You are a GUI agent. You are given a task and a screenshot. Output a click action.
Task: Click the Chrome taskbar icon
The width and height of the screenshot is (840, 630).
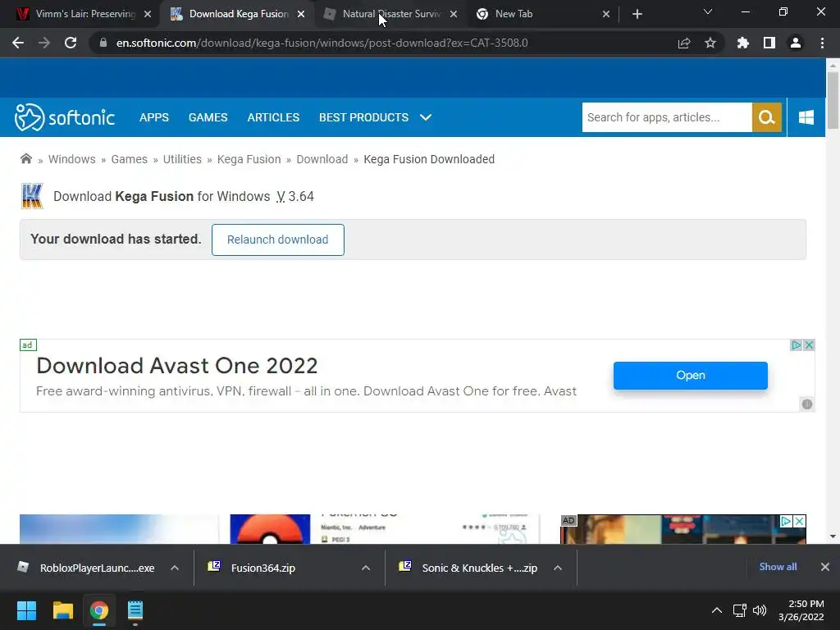tap(99, 610)
